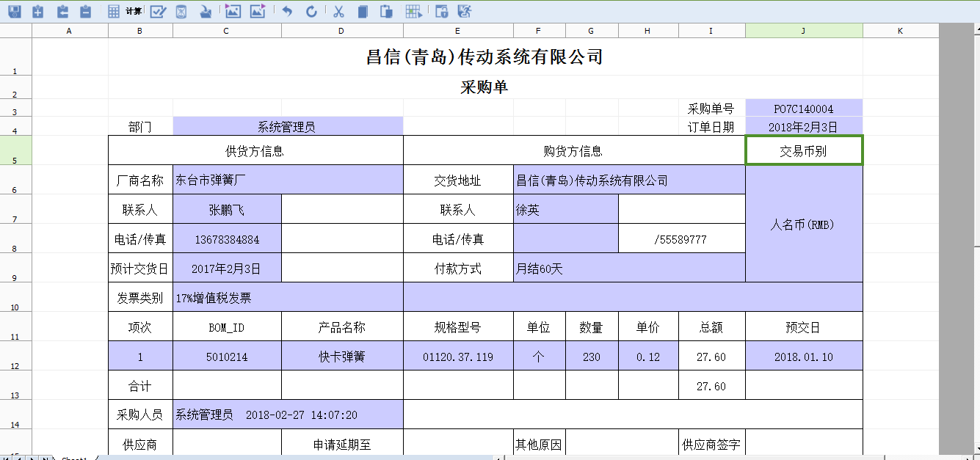This screenshot has width=980, height=460.
Task: Click the 东台市弹簧厂 supplier name cell
Action: tap(288, 180)
